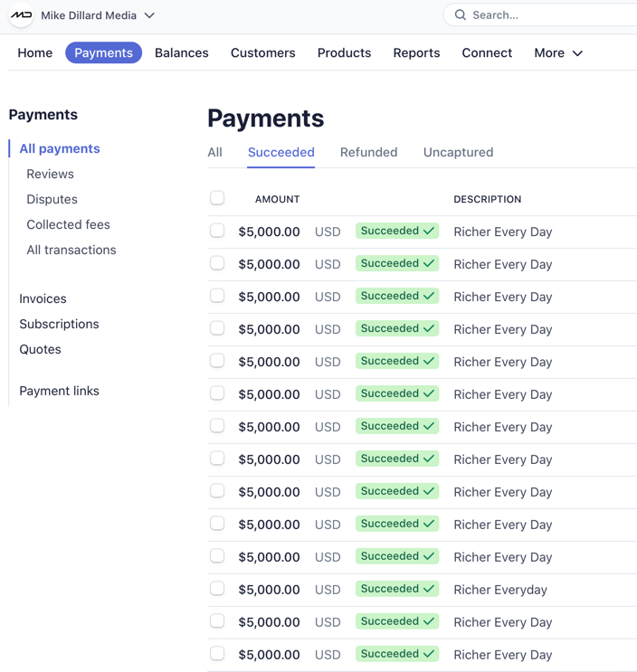Switch to the Refunded tab
Viewport: 637px width, 672px height.
(368, 152)
